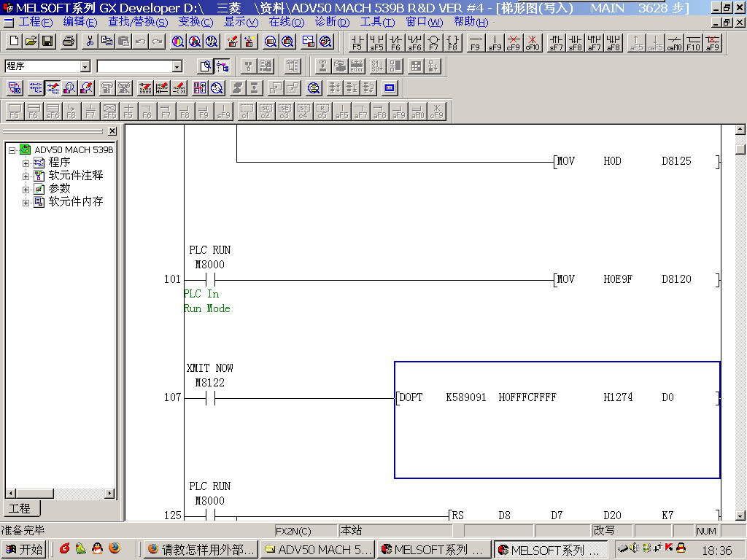This screenshot has height=560, width=747.
Task: Open the empty combo box dropdown
Action: point(177,66)
